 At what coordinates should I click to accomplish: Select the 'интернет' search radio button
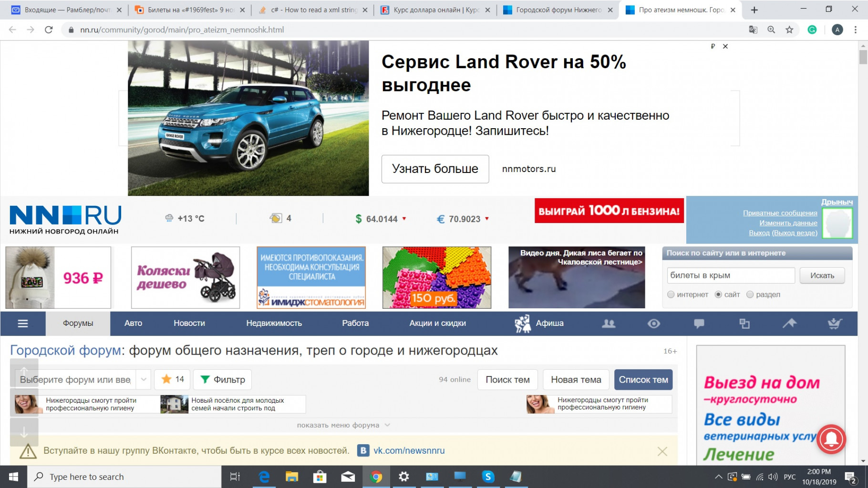(x=671, y=295)
